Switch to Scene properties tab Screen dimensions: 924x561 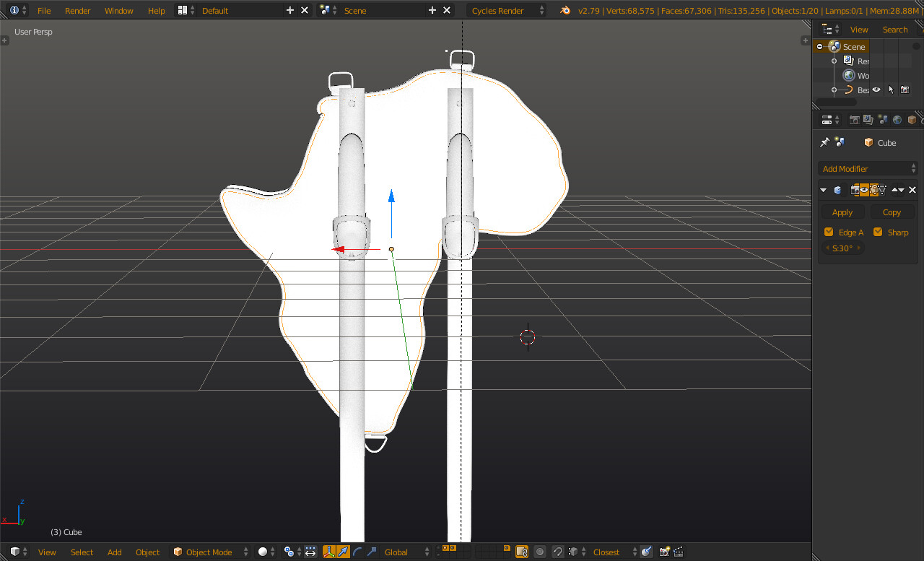point(883,120)
